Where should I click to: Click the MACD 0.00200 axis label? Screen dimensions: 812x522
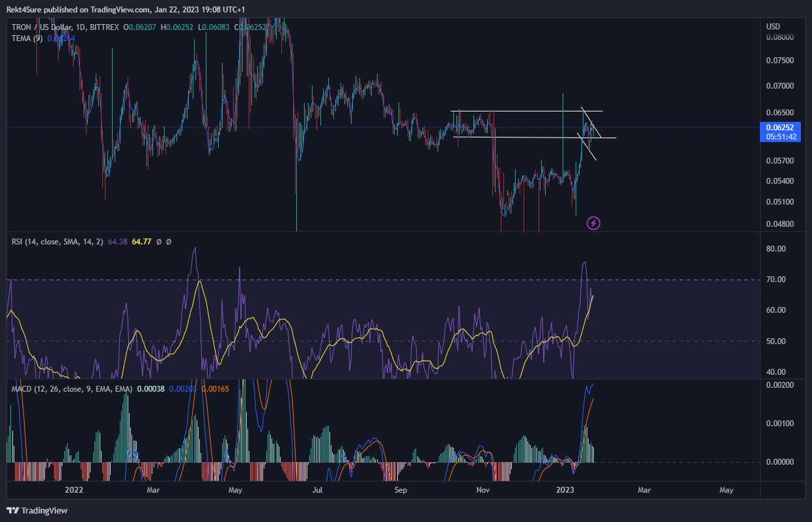click(x=780, y=385)
